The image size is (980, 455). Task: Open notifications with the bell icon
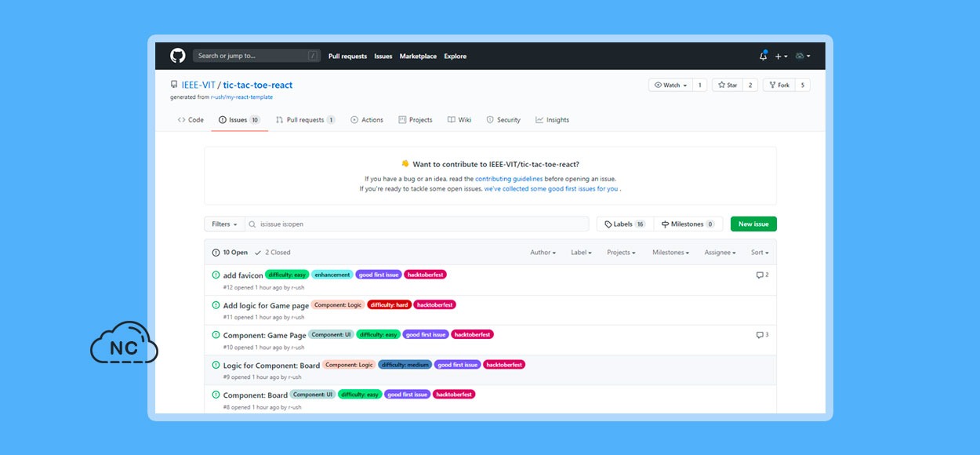764,56
